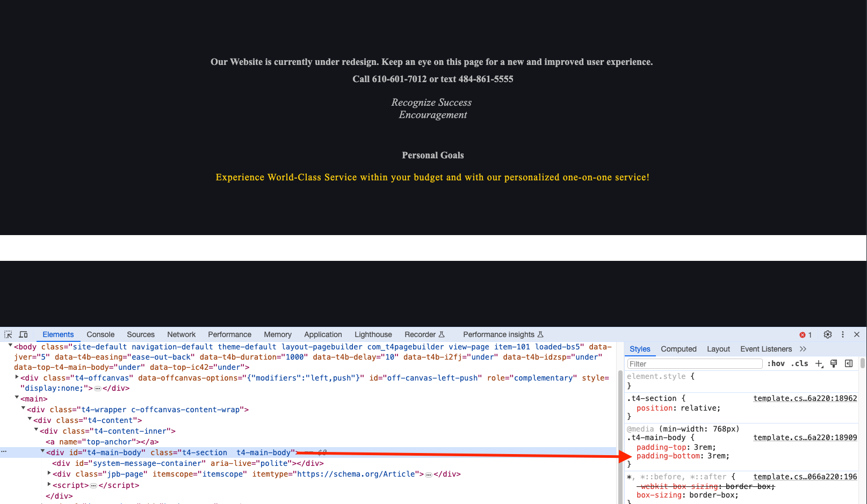Click the 'Personal Goals' heading on page
This screenshot has height=504, width=867.
click(433, 155)
